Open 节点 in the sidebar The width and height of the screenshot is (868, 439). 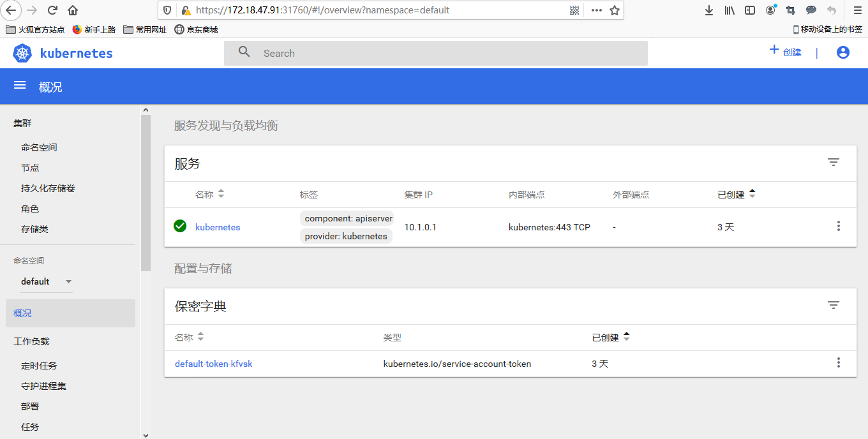30,168
